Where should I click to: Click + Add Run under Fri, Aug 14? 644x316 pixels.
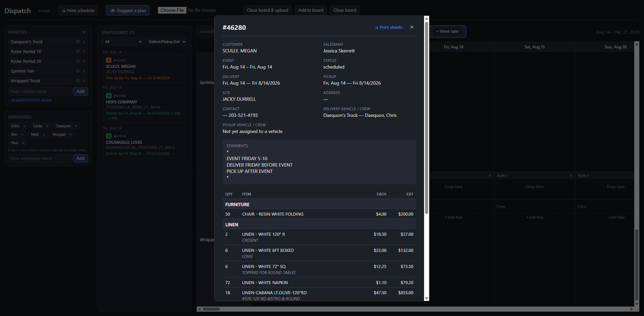[x=454, y=218]
